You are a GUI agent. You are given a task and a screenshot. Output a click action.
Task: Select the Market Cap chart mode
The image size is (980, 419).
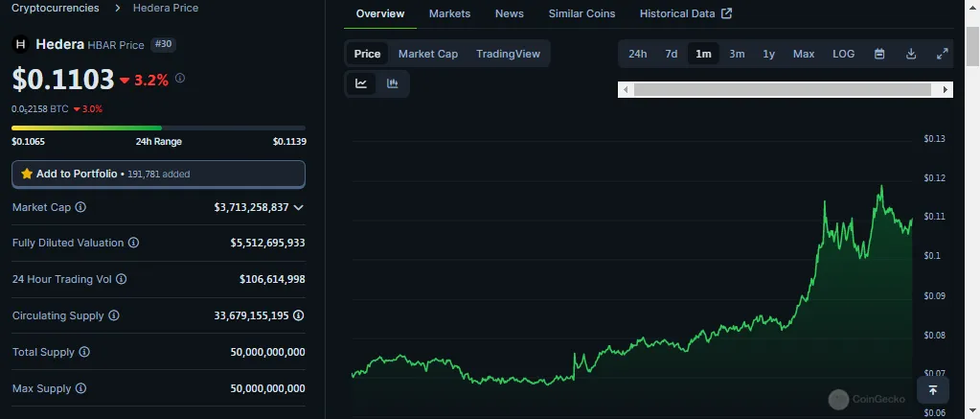pyautogui.click(x=428, y=54)
